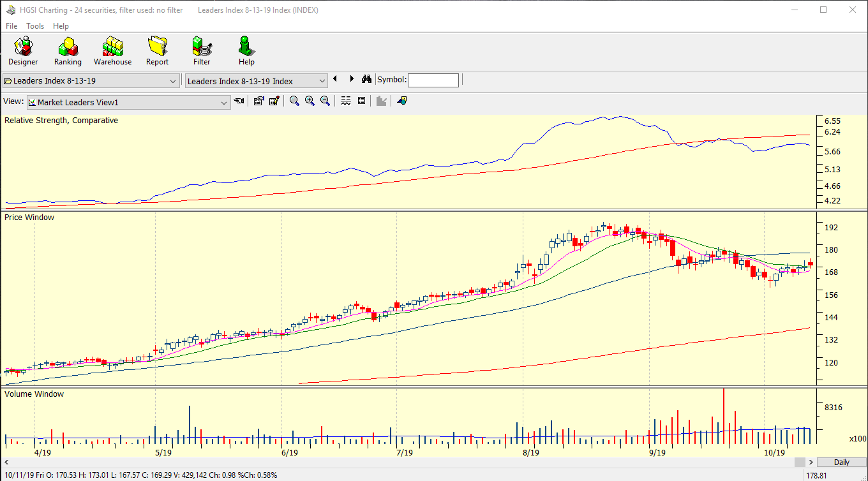Open the Ranking module
Viewport: 868px width, 481px height.
click(x=68, y=51)
